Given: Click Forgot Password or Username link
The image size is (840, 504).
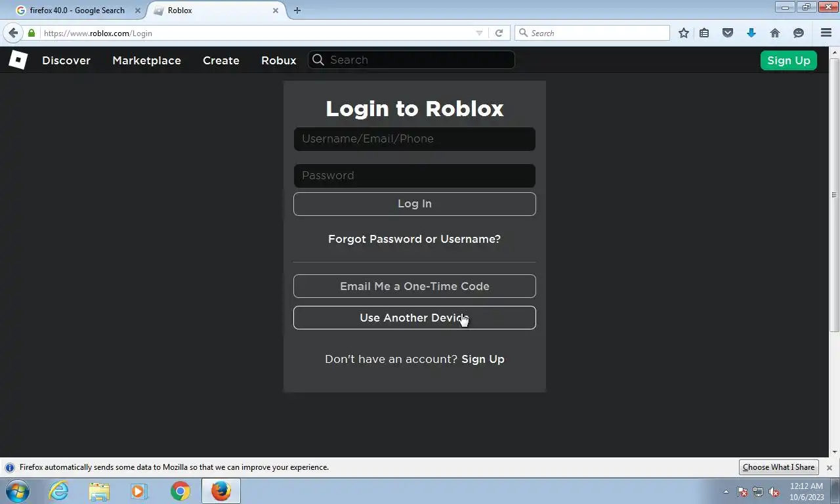Looking at the screenshot, I should (414, 239).
